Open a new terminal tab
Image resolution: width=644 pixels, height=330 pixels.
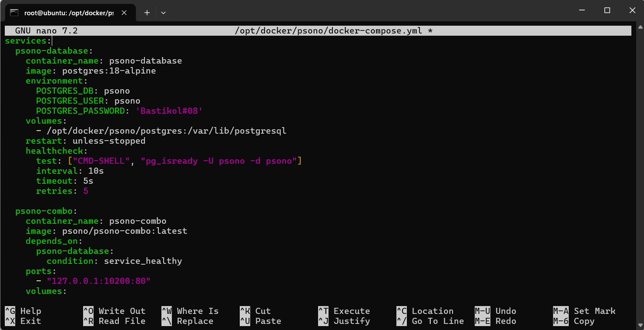[147, 13]
